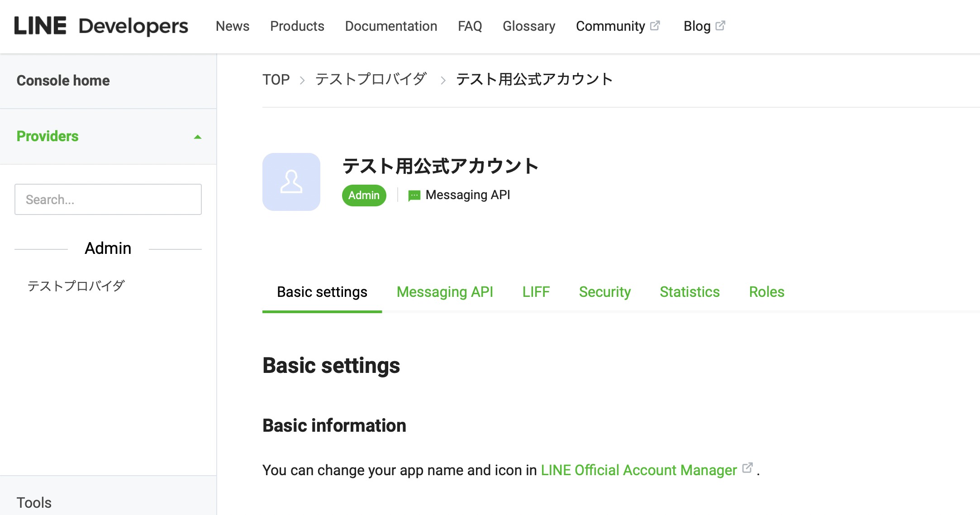
Task: Open Blog via its external link icon
Action: (x=720, y=25)
